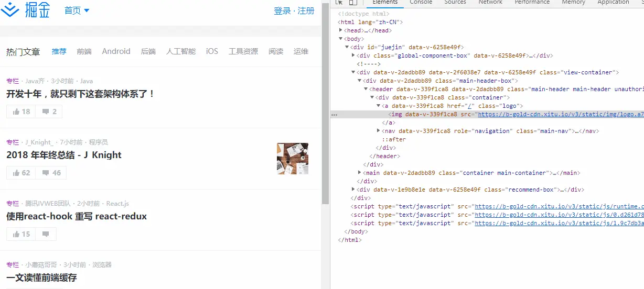The image size is (644, 289).
Task: Click author 小蘑菇哥哥
Action: (x=41, y=265)
